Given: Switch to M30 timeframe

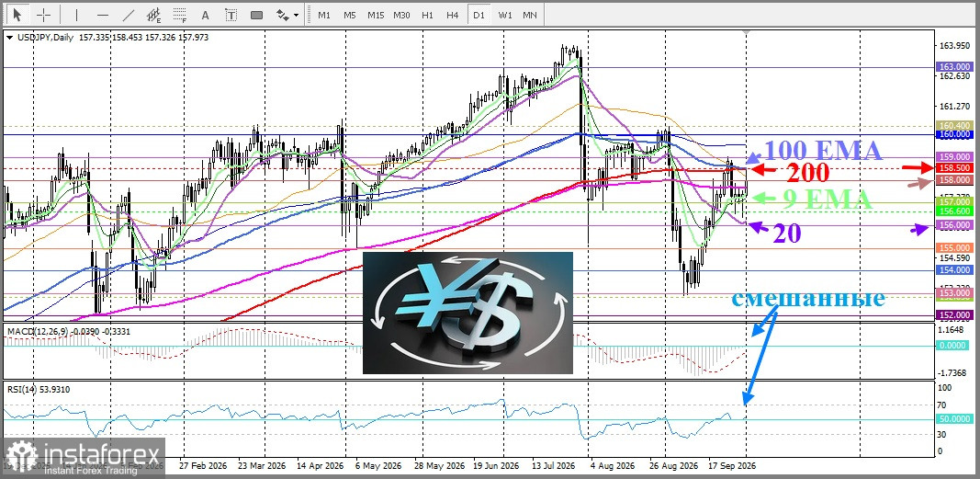Looking at the screenshot, I should [x=401, y=15].
